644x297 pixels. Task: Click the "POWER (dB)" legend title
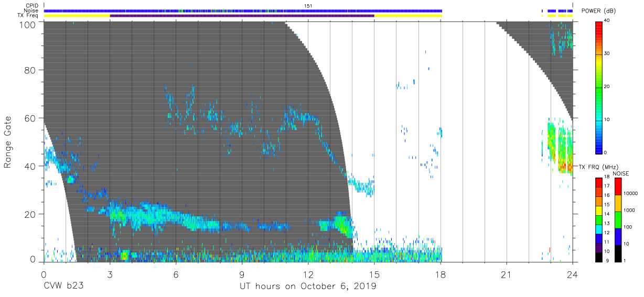coord(599,11)
